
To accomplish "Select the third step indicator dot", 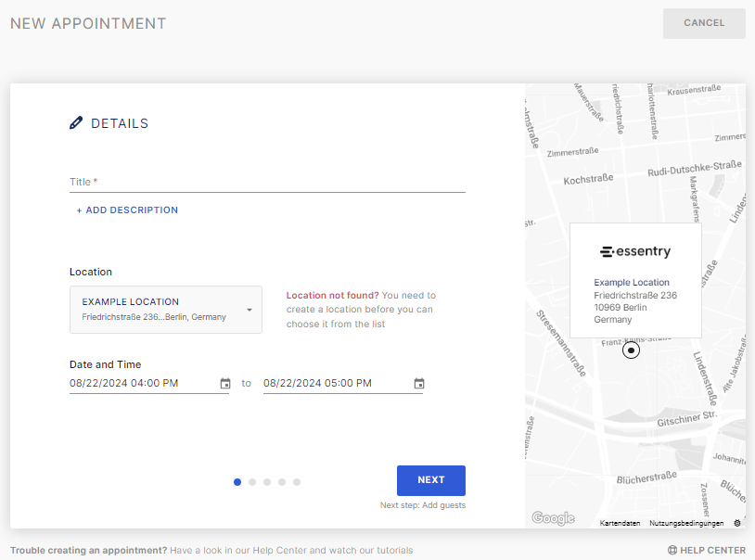I will pyautogui.click(x=267, y=482).
